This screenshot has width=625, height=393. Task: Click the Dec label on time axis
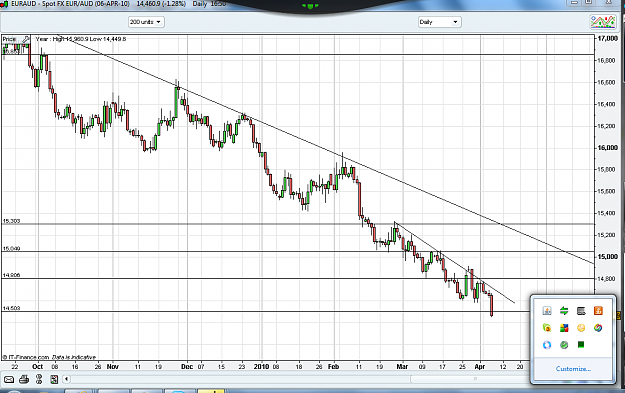pos(187,367)
